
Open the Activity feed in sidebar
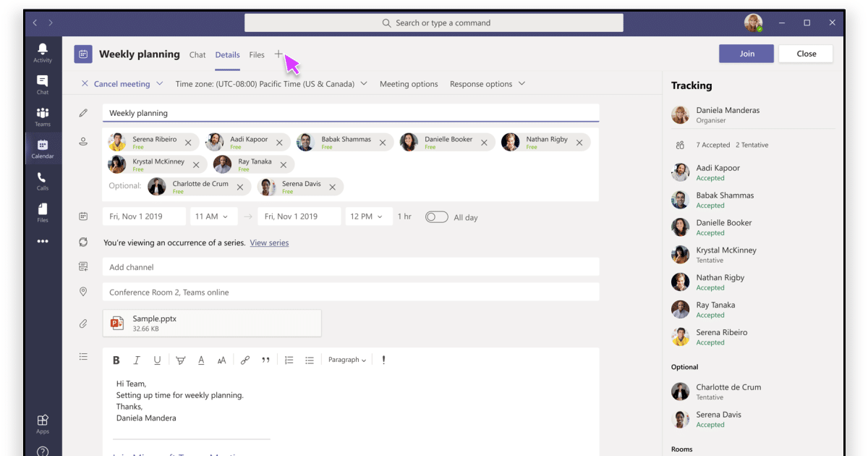tap(43, 53)
